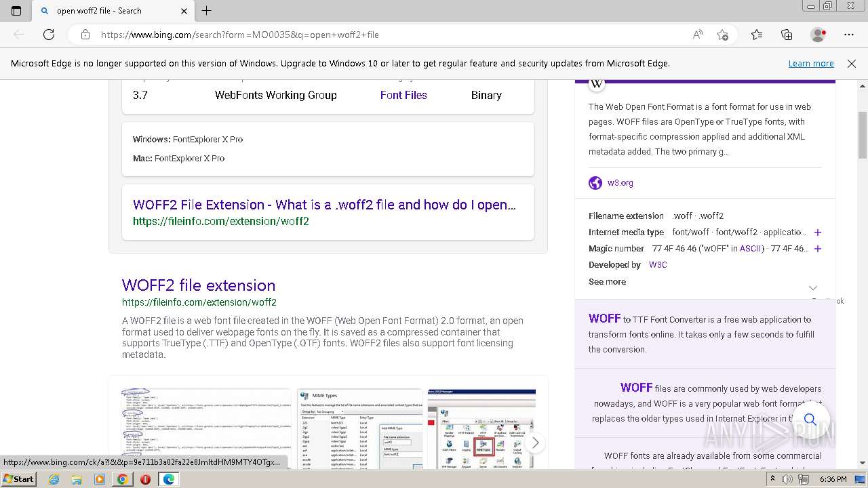Select the 'open woff2 file - Search' tab
868x488 pixels.
(x=113, y=11)
